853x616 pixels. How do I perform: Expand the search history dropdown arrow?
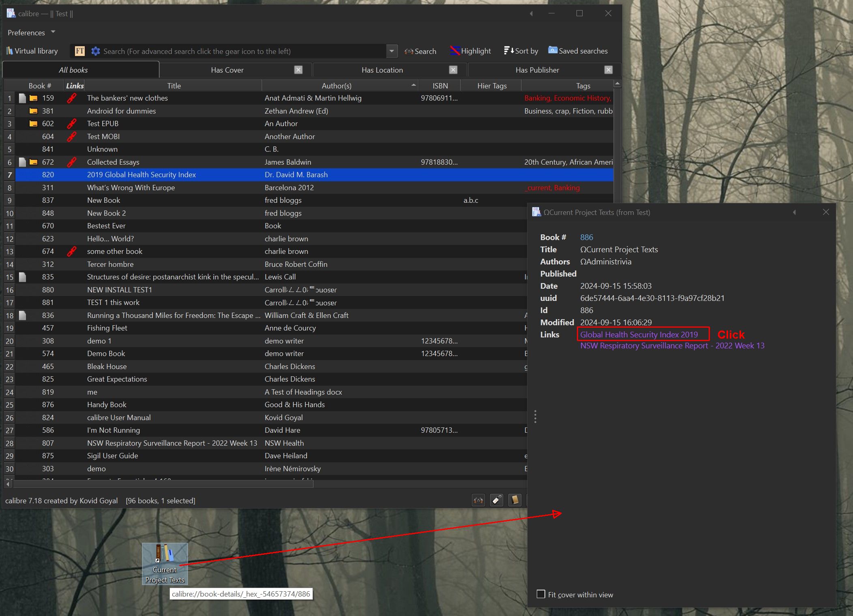coord(391,51)
